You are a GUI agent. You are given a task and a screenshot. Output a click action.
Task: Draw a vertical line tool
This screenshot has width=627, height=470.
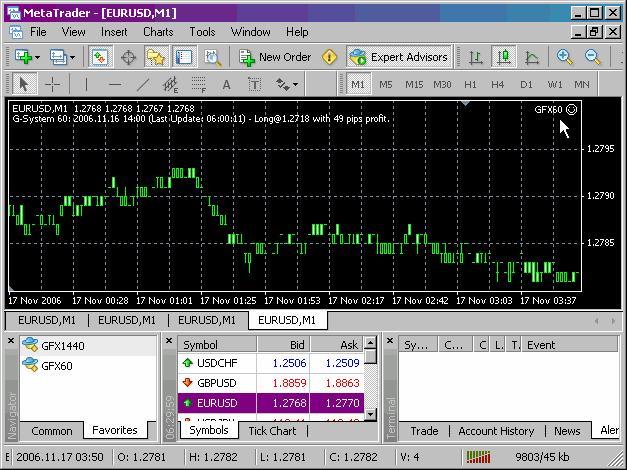[86, 84]
